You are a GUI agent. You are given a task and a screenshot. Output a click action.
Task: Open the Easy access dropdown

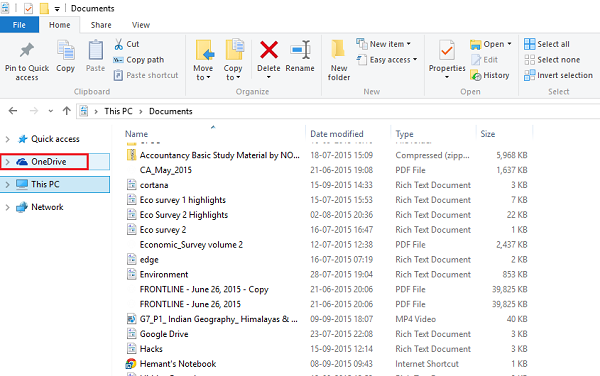coord(386,60)
